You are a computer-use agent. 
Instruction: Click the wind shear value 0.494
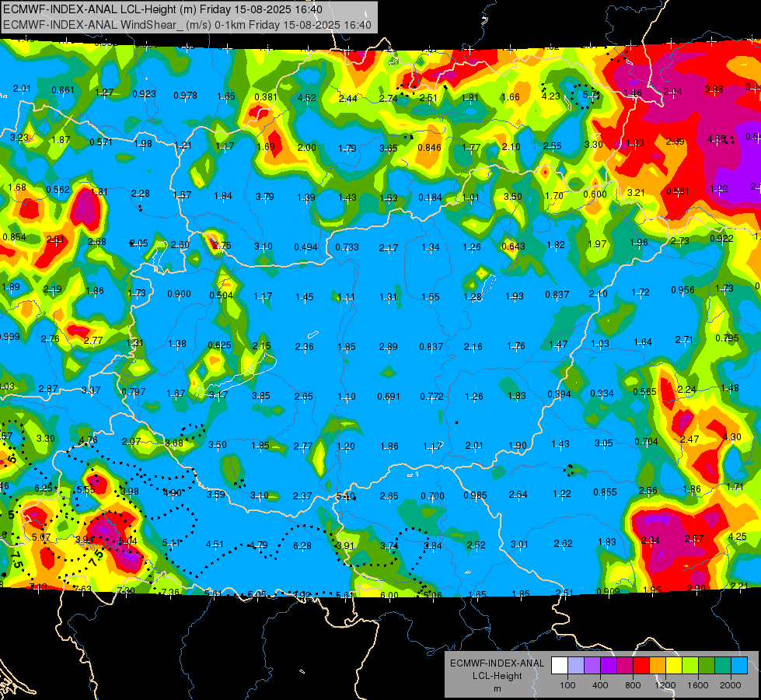pyautogui.click(x=305, y=247)
